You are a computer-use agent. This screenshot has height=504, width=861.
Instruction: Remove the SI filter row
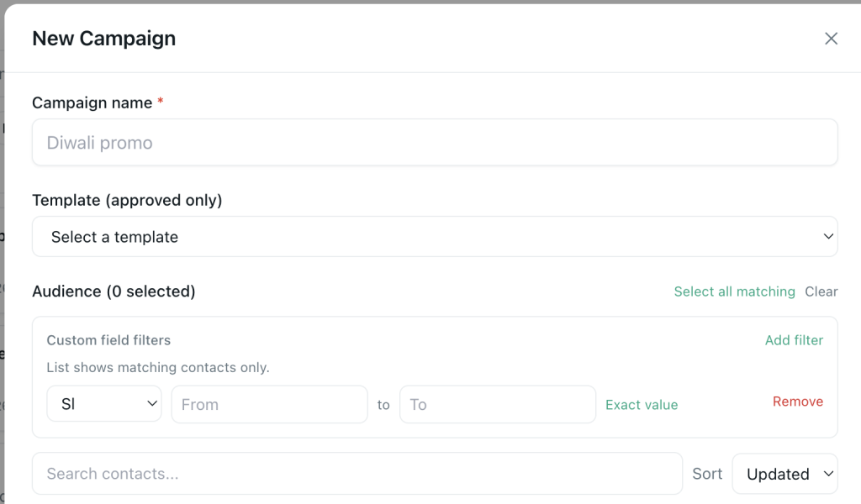tap(797, 402)
